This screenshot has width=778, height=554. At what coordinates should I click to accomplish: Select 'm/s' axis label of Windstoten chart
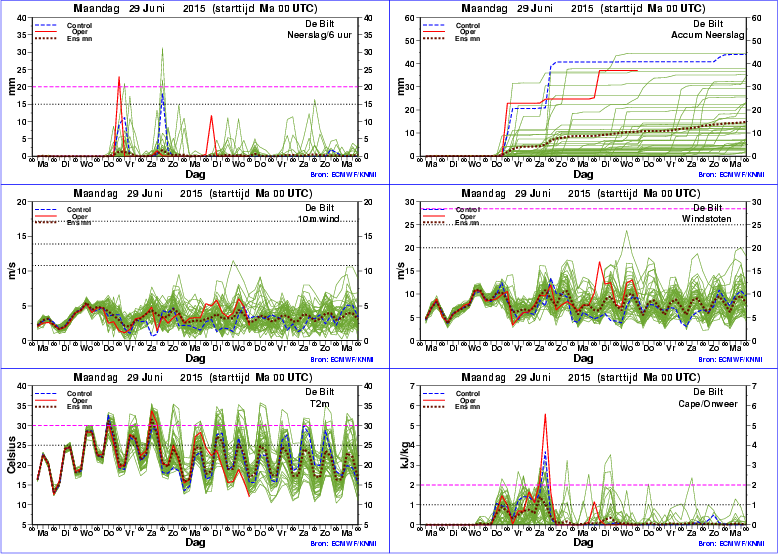(401, 271)
